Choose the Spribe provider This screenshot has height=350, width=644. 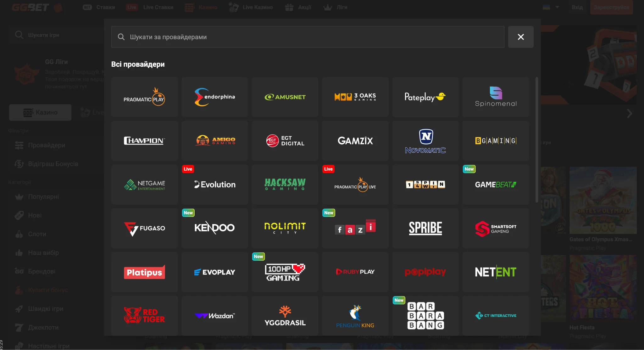425,228
